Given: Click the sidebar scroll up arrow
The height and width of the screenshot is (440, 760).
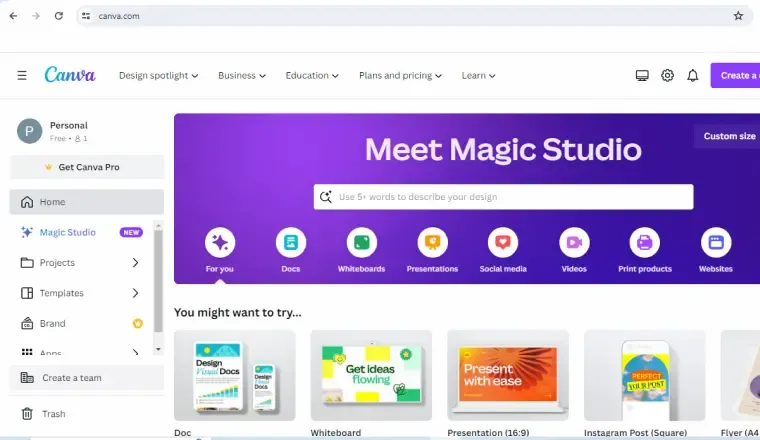Looking at the screenshot, I should [158, 226].
